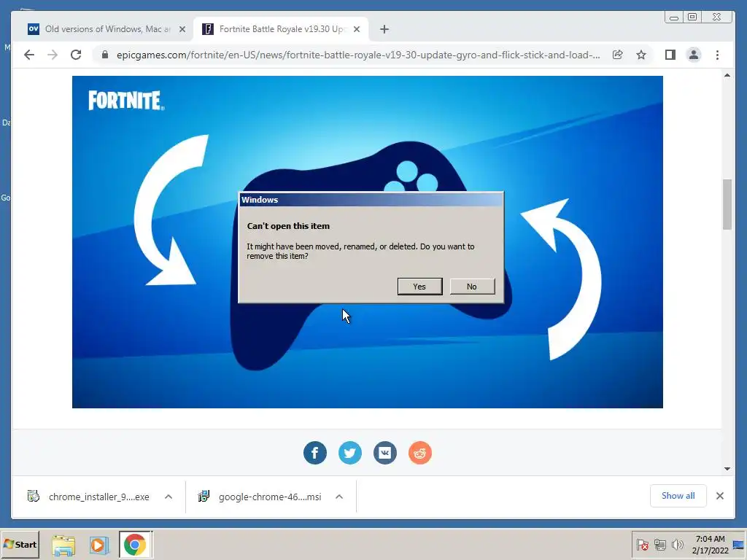
Task: Open the Chrome profile avatar menu
Action: coord(694,55)
